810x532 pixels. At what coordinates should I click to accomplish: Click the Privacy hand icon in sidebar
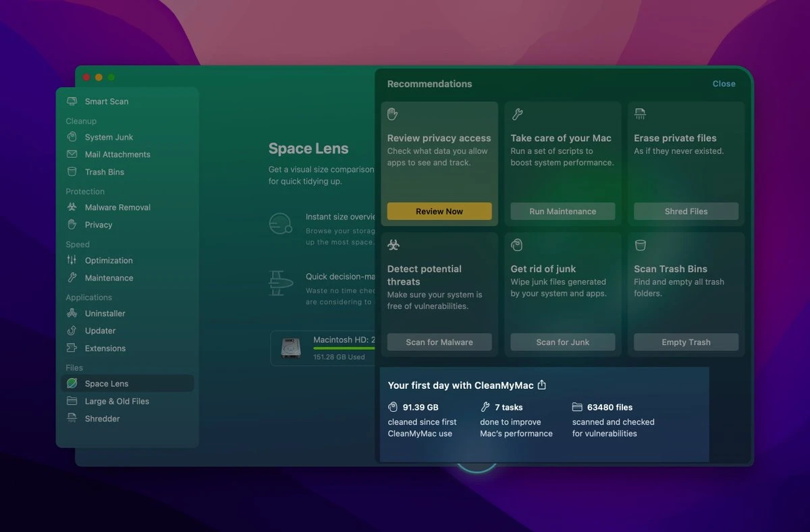(72, 225)
